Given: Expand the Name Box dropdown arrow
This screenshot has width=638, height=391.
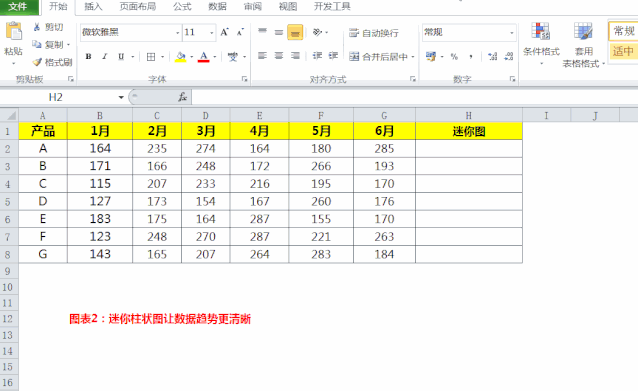Looking at the screenshot, I should tap(121, 97).
